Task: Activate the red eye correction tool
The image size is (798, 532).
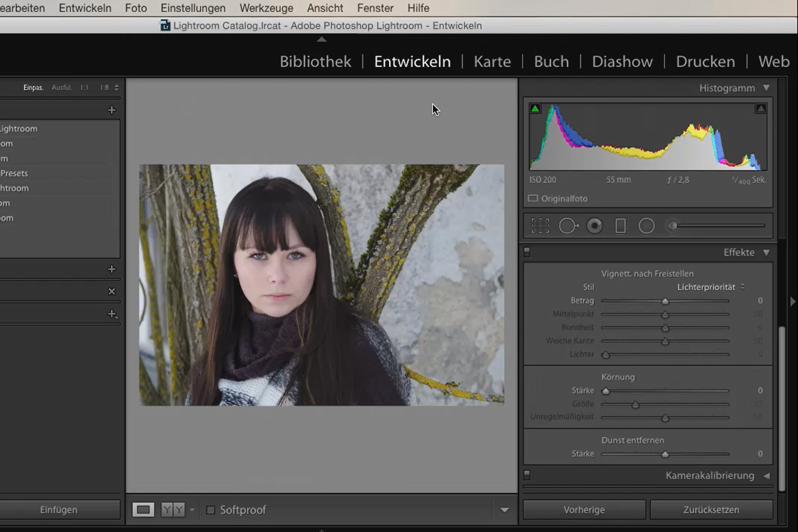Action: (x=595, y=226)
